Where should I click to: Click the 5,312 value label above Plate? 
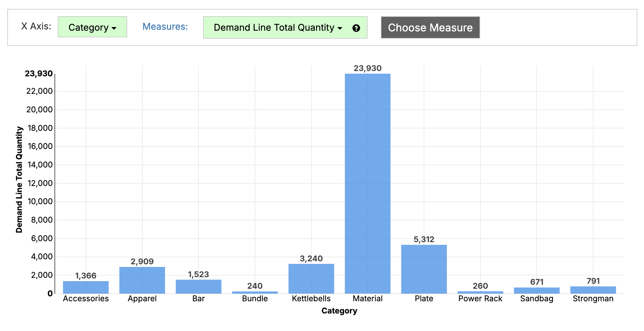[x=424, y=239]
